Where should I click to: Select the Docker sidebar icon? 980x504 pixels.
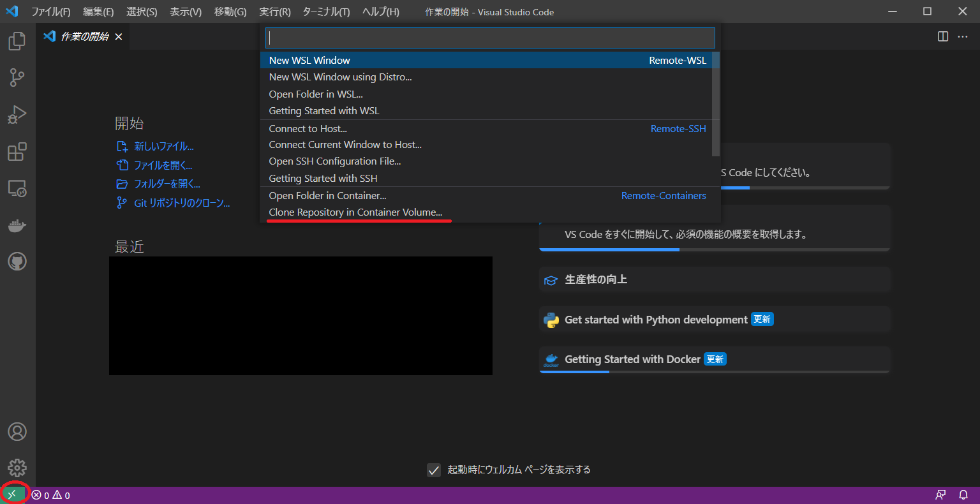coord(17,225)
